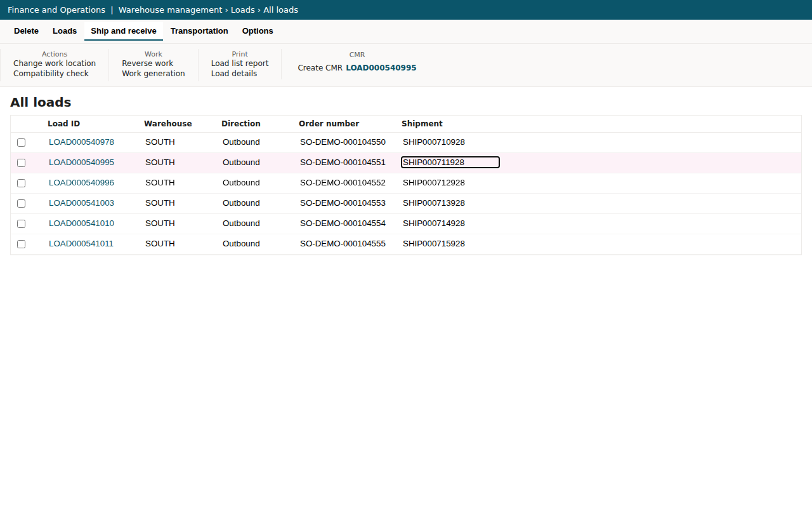Click the Shipment column header

tap(422, 124)
